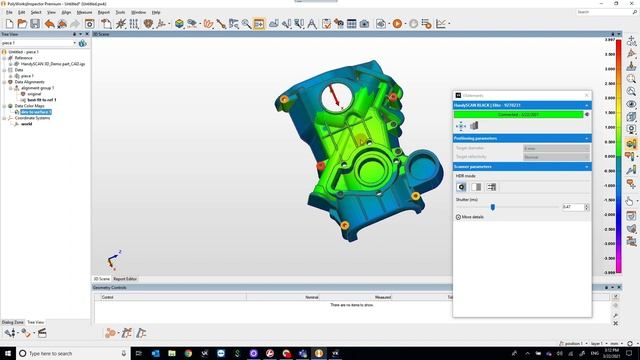Click the connection status dot beside Connected bar
640x360 pixels.
click(587, 115)
